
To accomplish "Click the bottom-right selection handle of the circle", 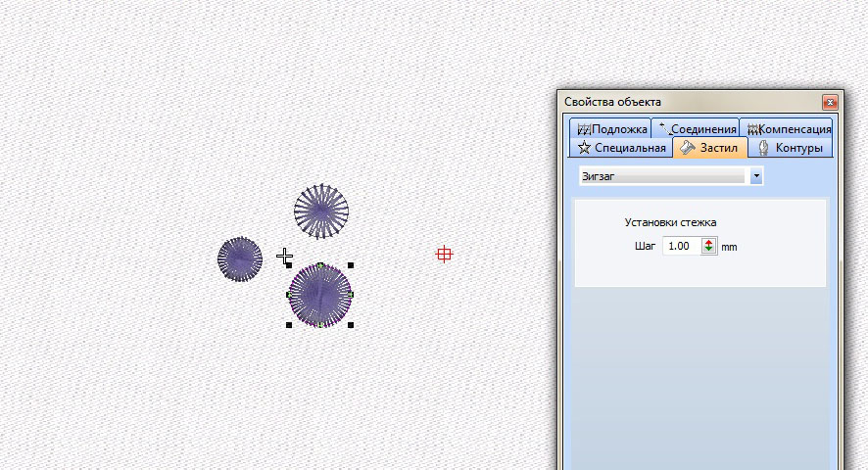I will (351, 325).
